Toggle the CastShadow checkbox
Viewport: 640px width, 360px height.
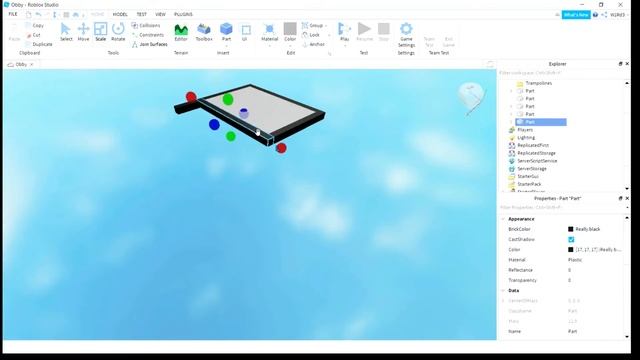(x=571, y=240)
